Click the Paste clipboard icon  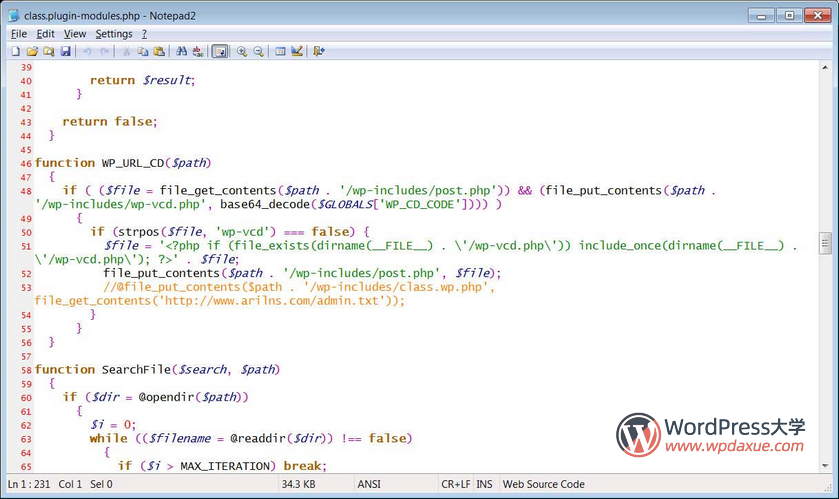coord(159,51)
